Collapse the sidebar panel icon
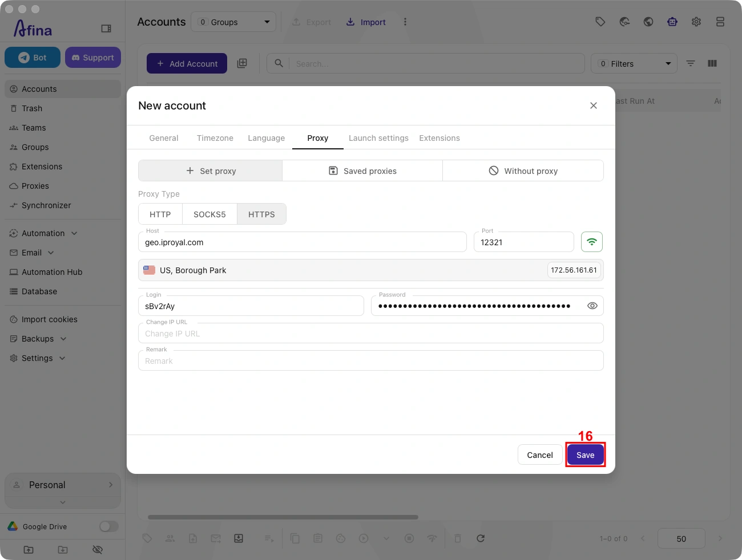This screenshot has height=560, width=742. (106, 29)
